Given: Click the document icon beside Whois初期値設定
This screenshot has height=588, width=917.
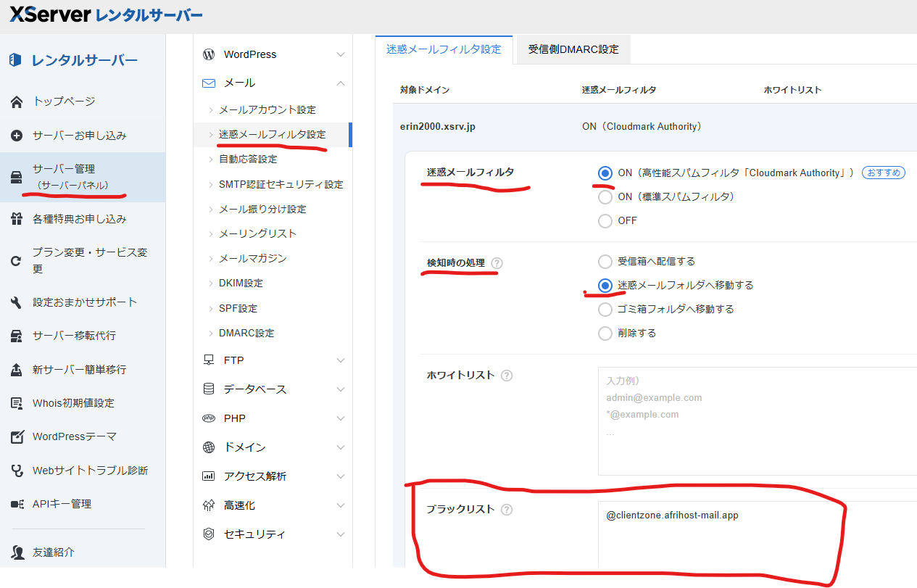Looking at the screenshot, I should (17, 403).
